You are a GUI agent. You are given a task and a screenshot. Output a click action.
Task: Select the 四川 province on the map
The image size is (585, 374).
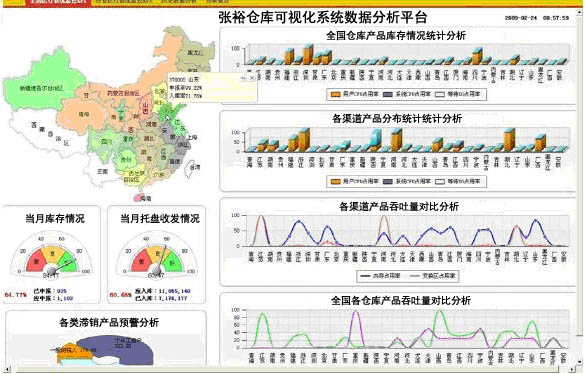[106, 141]
